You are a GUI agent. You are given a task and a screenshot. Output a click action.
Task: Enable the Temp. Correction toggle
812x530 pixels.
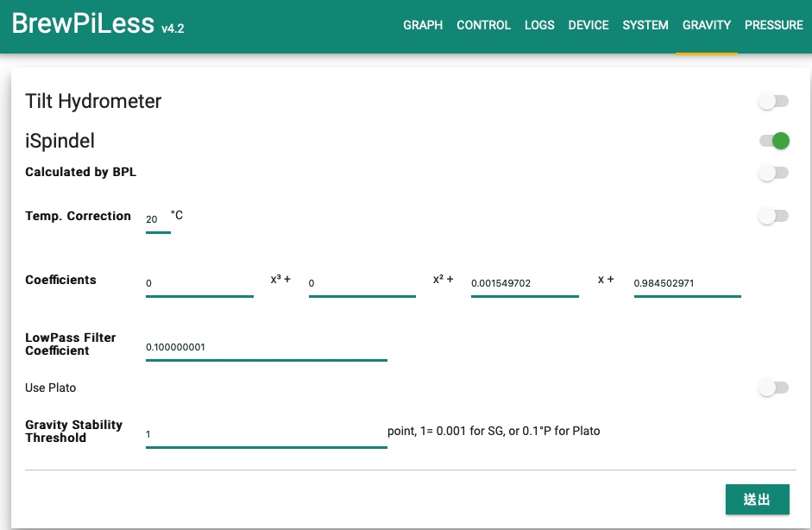coord(774,216)
